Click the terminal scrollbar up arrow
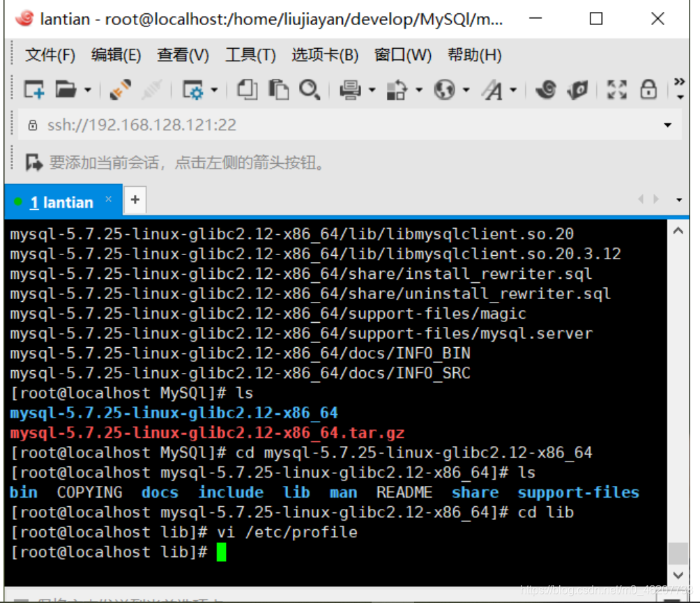 click(x=678, y=231)
